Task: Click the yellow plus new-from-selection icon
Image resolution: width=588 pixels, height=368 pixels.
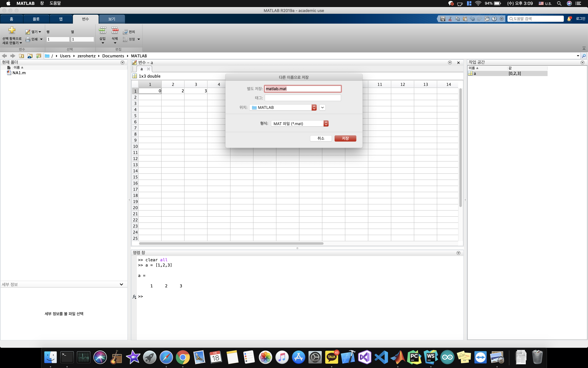Action: click(12, 30)
